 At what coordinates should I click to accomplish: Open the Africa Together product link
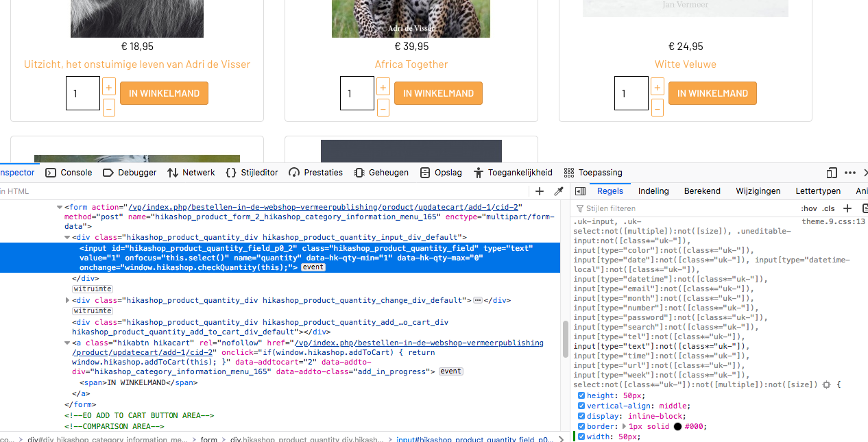(x=411, y=64)
